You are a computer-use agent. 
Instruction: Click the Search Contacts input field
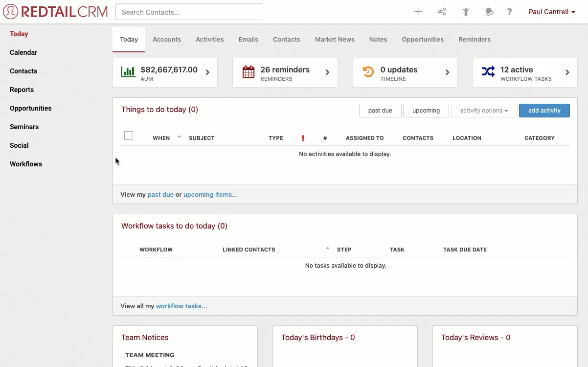point(188,11)
